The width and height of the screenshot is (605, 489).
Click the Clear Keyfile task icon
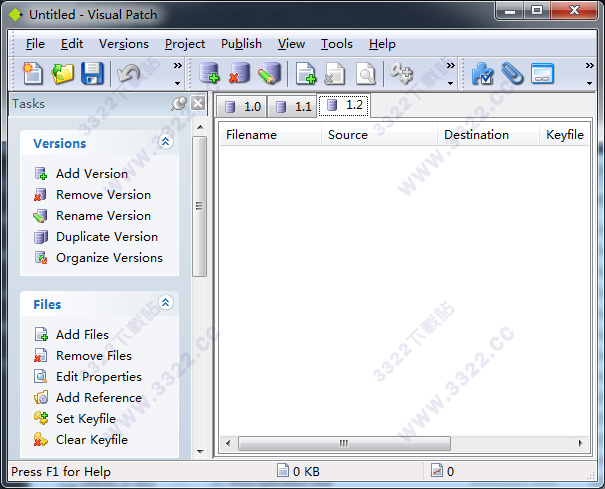tap(41, 439)
